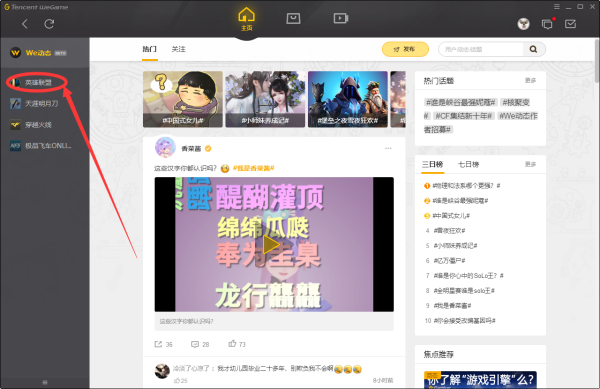Viewport: 600px width, 389px height.
Task: Select 穿越火线 in the sidebar
Action: click(38, 125)
